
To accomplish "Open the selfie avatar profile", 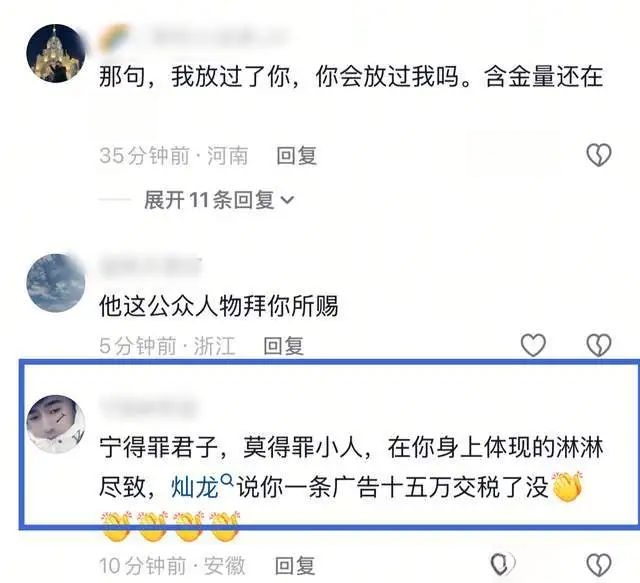I will (56, 424).
